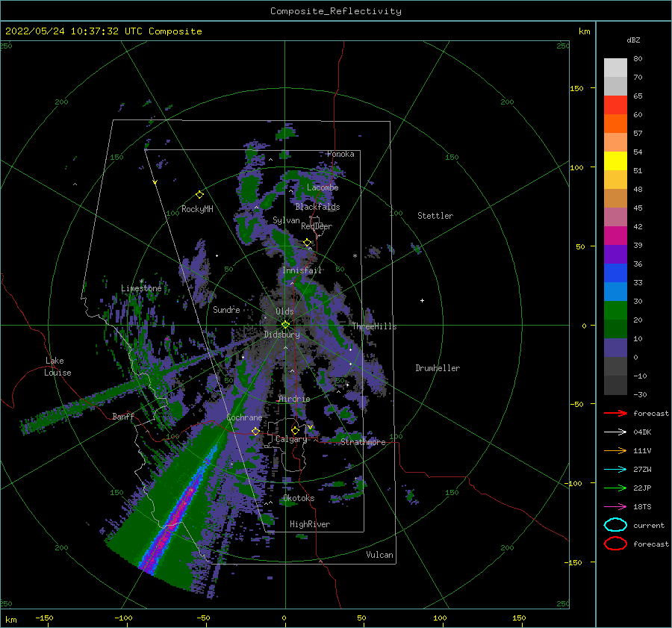The width and height of the screenshot is (672, 628).
Task: Click the orange 111V arrow icon
Action: click(615, 450)
